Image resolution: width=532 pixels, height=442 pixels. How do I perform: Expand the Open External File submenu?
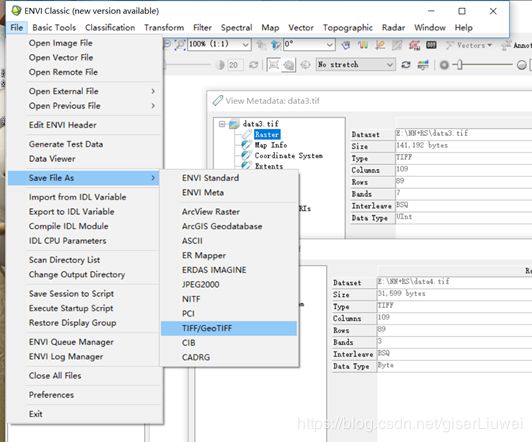[x=84, y=91]
